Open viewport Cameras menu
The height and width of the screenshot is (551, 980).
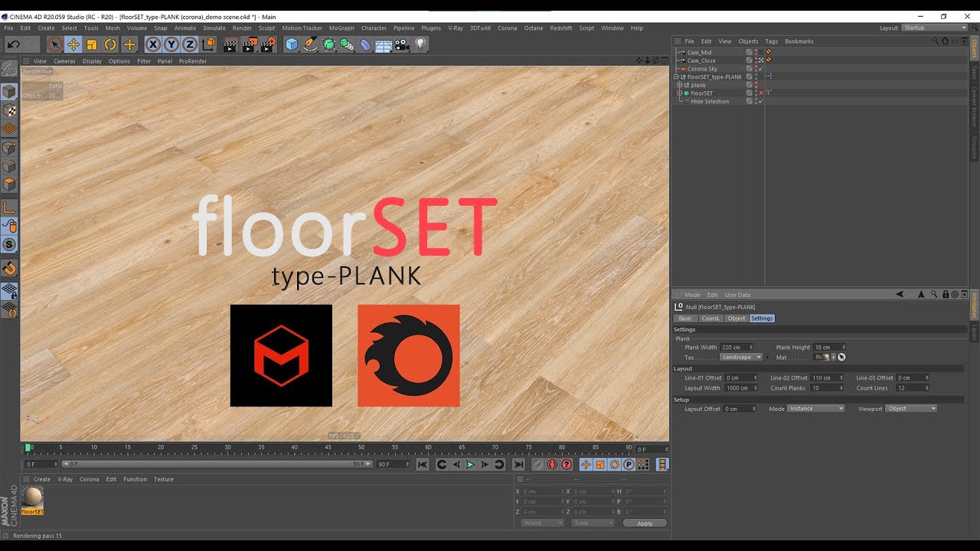tap(64, 61)
